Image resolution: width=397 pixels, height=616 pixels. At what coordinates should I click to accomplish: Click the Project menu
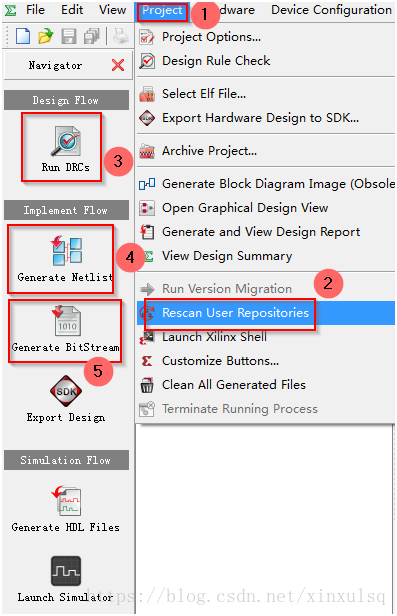tap(162, 11)
